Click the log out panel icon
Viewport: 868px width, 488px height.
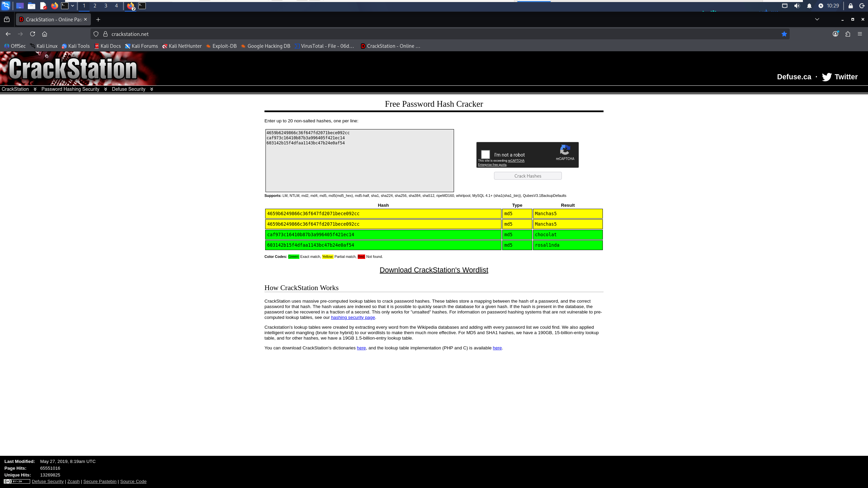tap(862, 6)
